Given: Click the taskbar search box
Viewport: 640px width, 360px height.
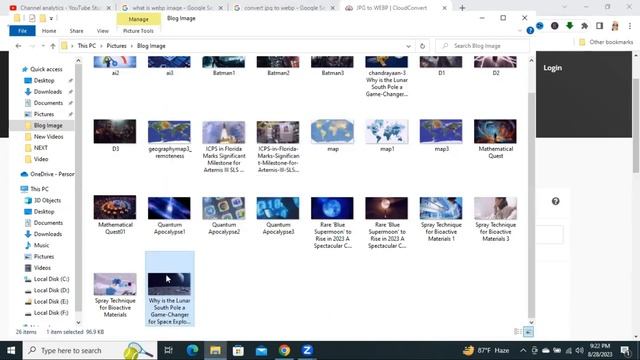Looking at the screenshot, I should (x=90, y=350).
